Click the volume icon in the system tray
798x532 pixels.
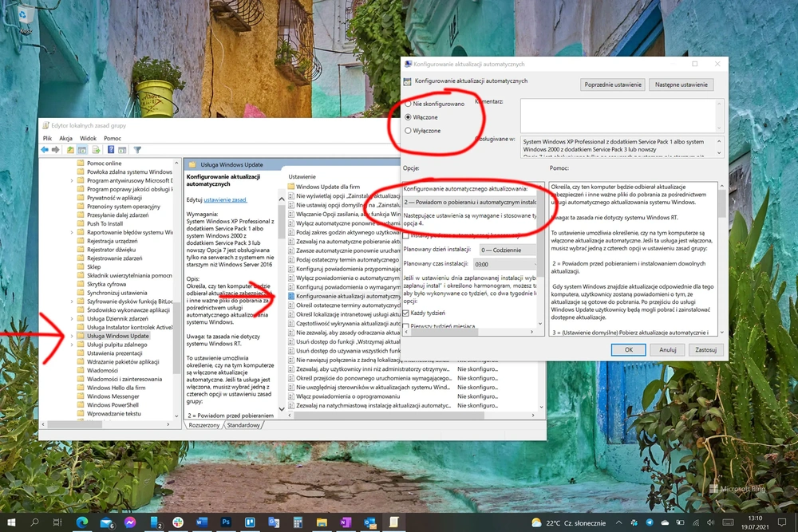(710, 522)
